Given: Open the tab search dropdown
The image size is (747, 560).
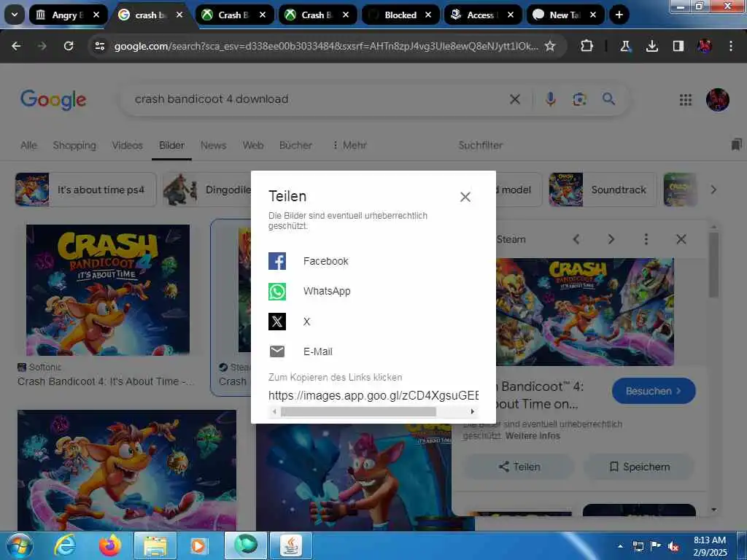Looking at the screenshot, I should [x=15, y=15].
